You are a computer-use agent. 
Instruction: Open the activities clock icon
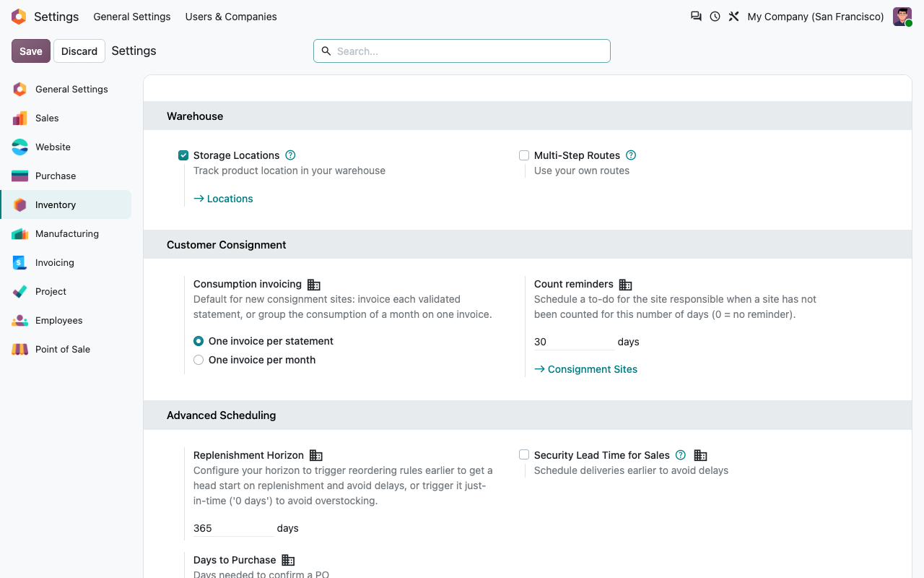click(715, 16)
